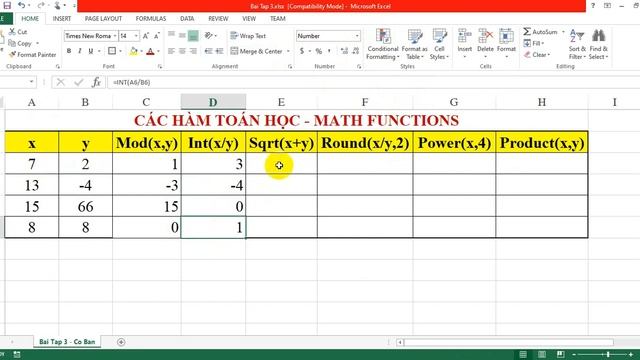Switch to Page Layout view icon in status bar

click(542, 354)
